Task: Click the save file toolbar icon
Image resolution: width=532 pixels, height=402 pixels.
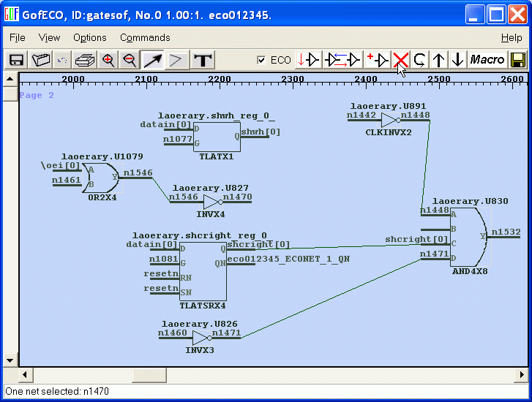Action: [x=16, y=60]
